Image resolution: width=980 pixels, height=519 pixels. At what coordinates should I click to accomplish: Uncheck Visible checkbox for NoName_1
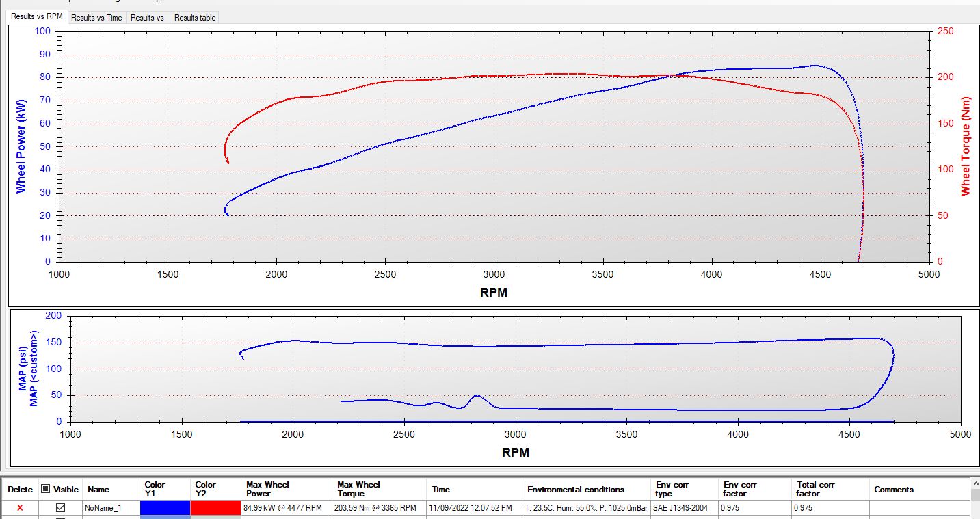click(x=60, y=508)
